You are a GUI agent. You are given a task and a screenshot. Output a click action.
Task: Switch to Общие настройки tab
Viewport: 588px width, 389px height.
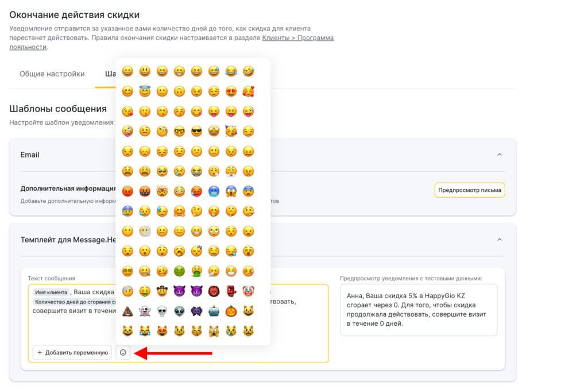(52, 74)
